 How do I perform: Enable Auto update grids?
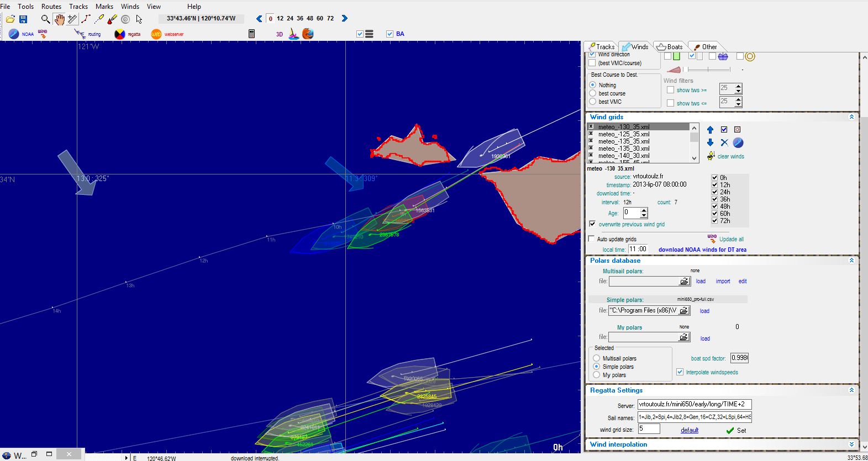(592, 239)
